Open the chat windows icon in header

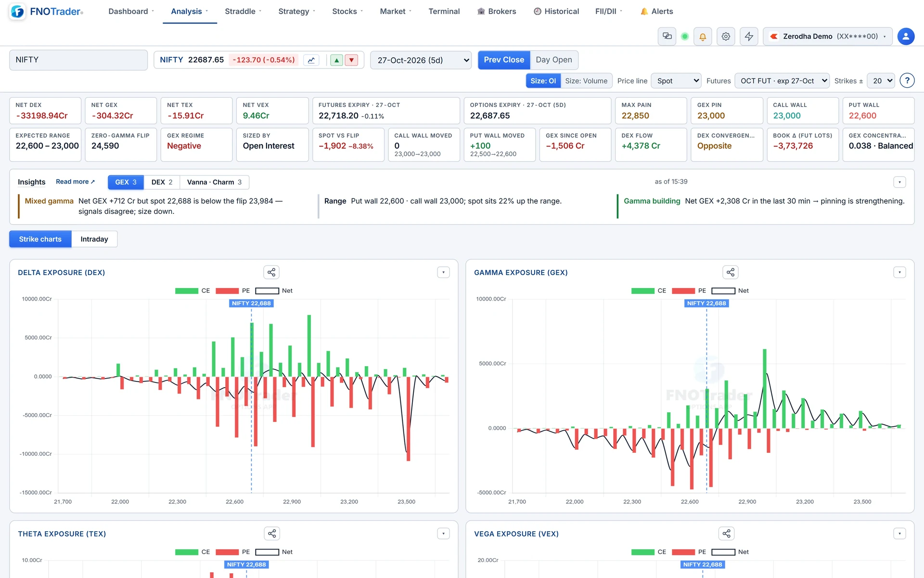[667, 36]
